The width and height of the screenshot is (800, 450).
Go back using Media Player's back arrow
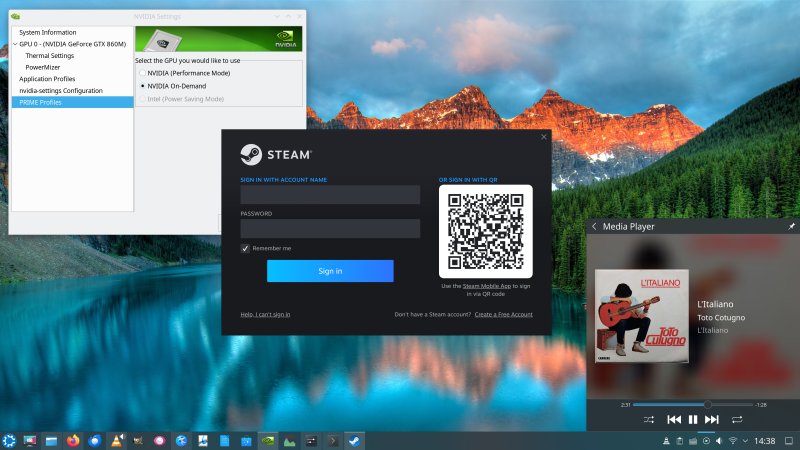click(x=594, y=227)
